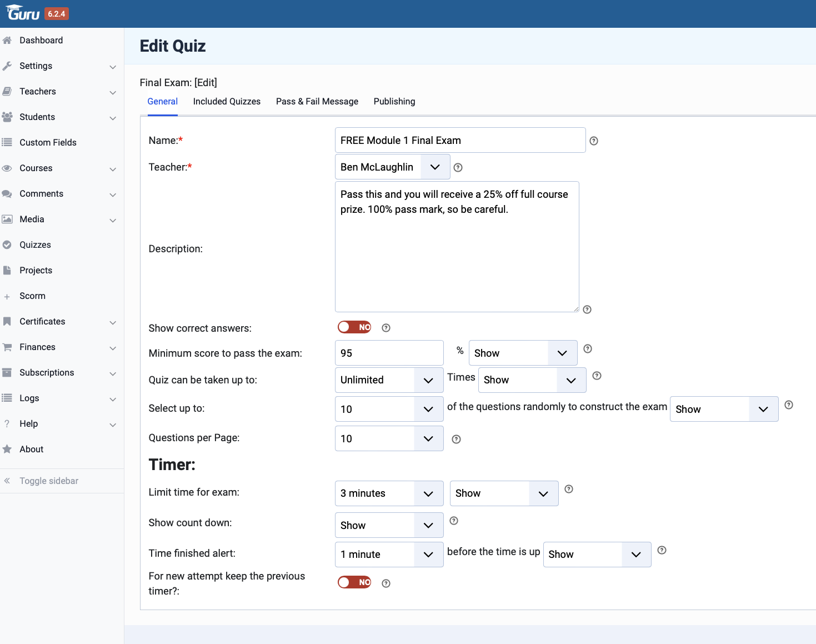Click the About star icon in sidebar
The image size is (816, 644).
point(7,450)
